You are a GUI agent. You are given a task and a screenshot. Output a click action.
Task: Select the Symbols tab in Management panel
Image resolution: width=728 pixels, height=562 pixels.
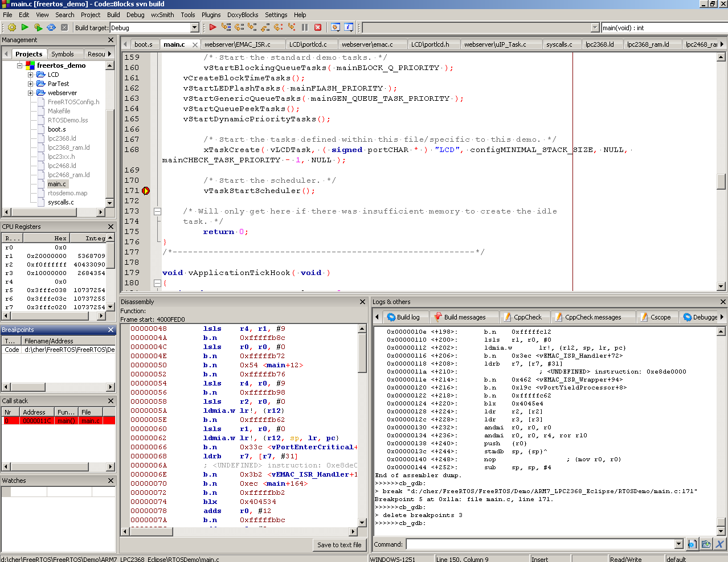click(x=63, y=54)
